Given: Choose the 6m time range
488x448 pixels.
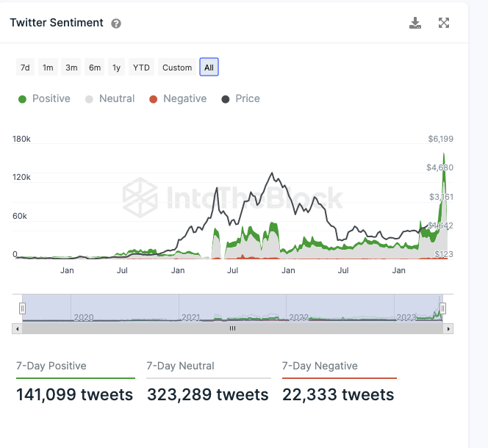Looking at the screenshot, I should (95, 68).
